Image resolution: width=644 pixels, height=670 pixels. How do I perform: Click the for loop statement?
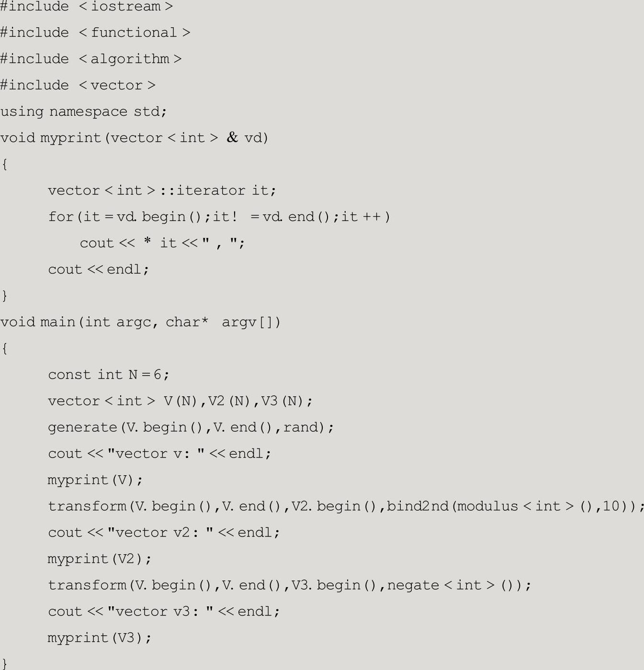[219, 217]
